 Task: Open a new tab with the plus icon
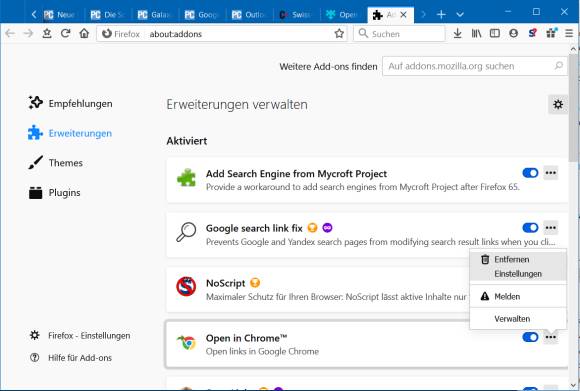[x=441, y=14]
